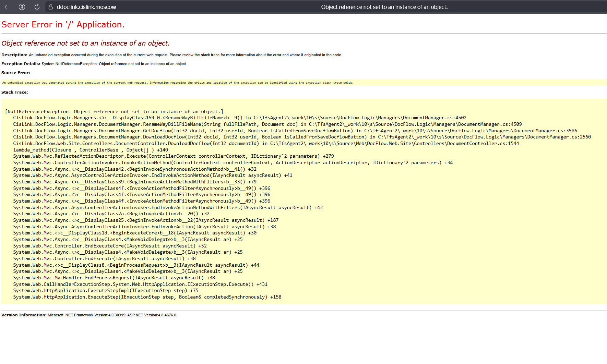Click the Controller.EndExecute +38 line

[104, 258]
